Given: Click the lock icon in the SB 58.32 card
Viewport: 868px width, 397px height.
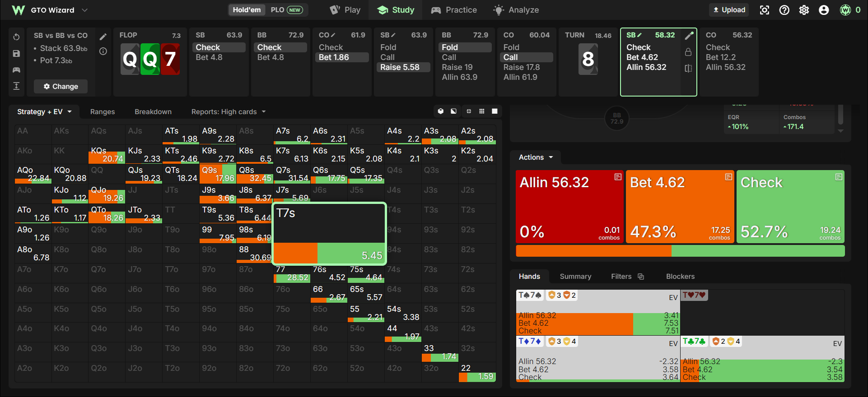Looking at the screenshot, I should pos(688,52).
